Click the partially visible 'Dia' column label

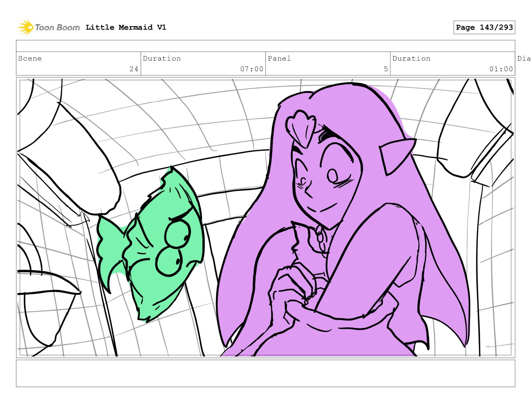click(x=524, y=58)
